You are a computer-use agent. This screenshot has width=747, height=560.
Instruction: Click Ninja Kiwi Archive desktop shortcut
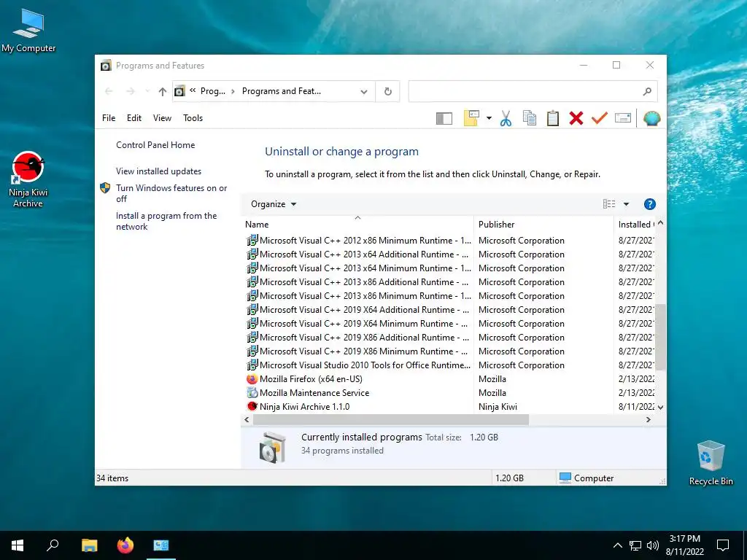(x=28, y=179)
